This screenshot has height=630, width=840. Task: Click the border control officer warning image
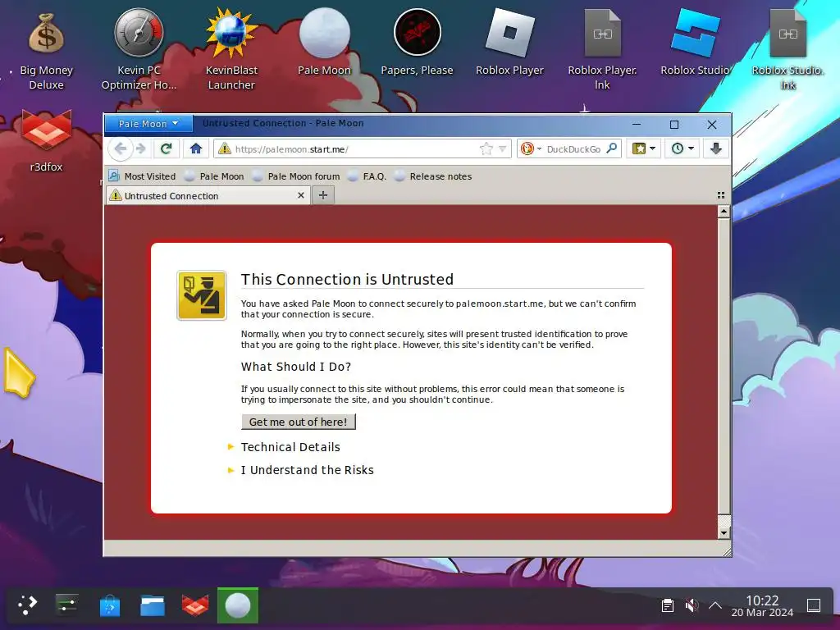click(202, 295)
